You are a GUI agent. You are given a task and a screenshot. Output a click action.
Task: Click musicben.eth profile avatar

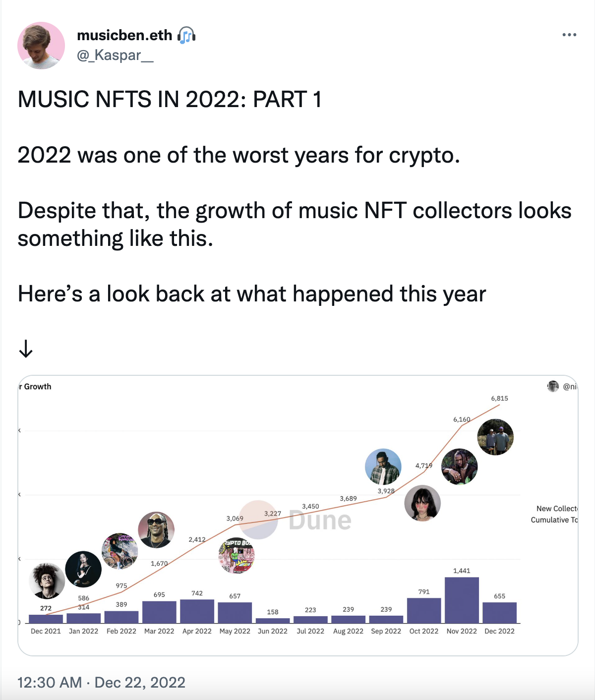click(x=41, y=45)
